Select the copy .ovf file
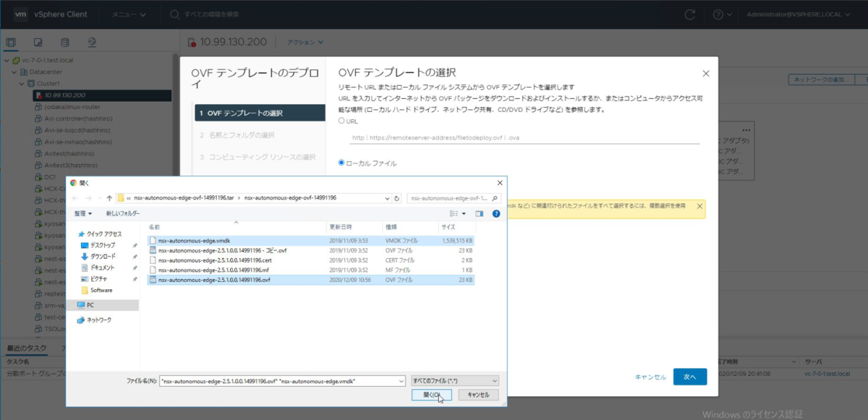Screen dimensions: 868x420 311,250
